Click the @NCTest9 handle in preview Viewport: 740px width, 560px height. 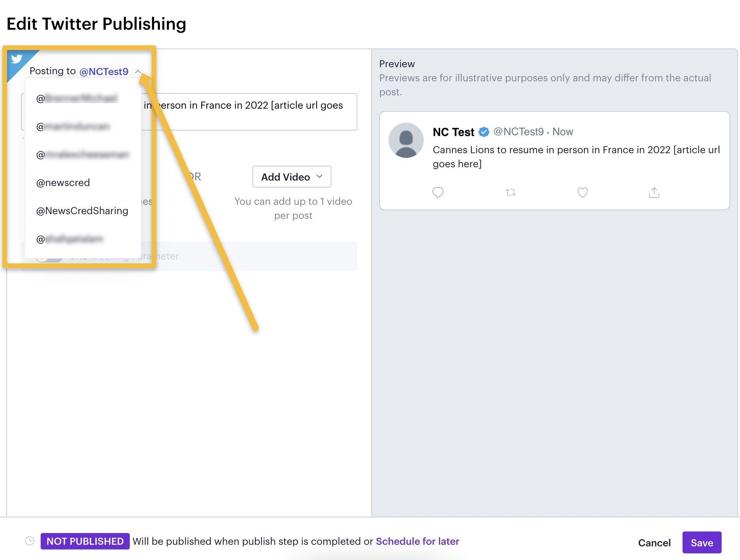518,132
